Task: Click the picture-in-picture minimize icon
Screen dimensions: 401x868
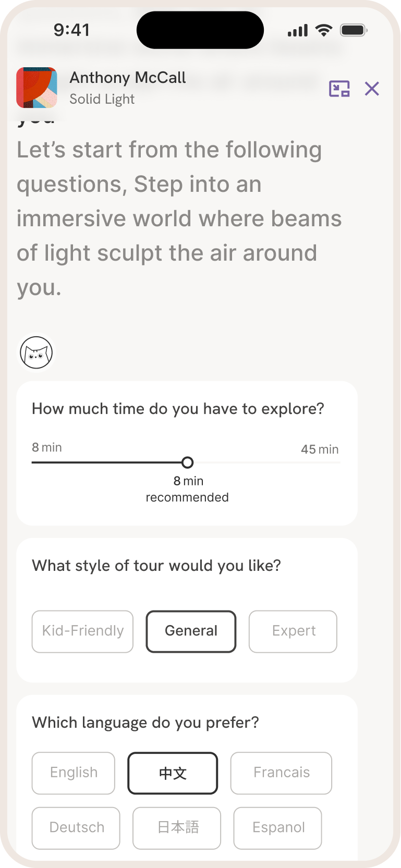Action: point(339,89)
